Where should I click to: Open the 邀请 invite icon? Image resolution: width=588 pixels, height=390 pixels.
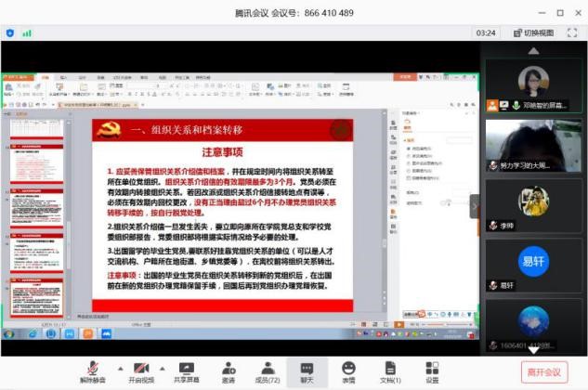[229, 368]
